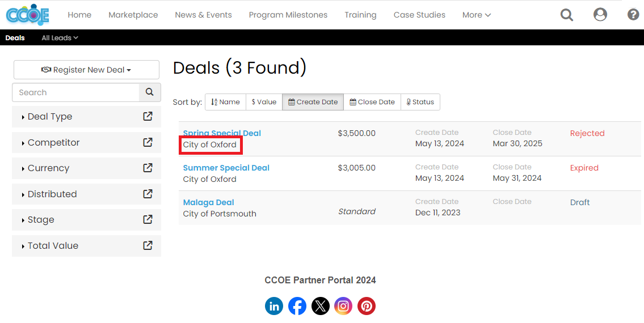Click the $3,005.00 deal value
The height and width of the screenshot is (323, 644).
(356, 168)
